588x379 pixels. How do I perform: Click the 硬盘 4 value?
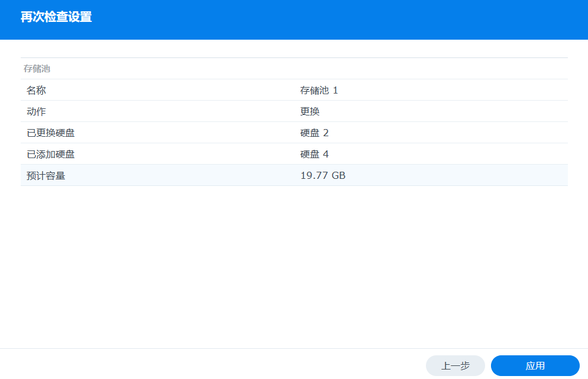[x=314, y=154]
